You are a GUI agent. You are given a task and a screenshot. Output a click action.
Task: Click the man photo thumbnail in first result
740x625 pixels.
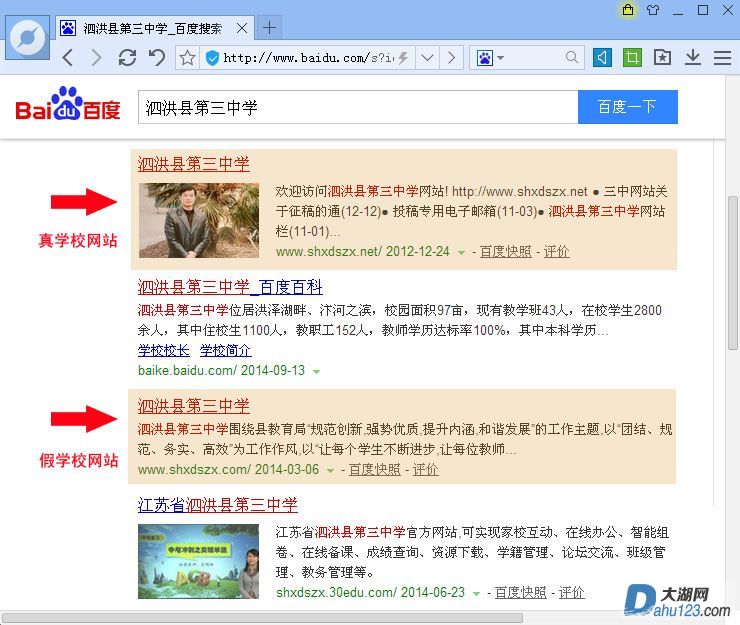click(199, 220)
